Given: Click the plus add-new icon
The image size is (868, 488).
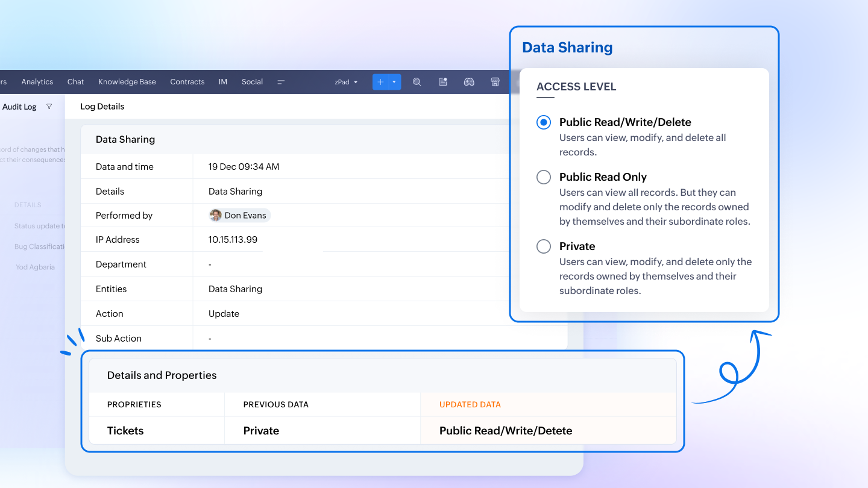Looking at the screenshot, I should 380,82.
